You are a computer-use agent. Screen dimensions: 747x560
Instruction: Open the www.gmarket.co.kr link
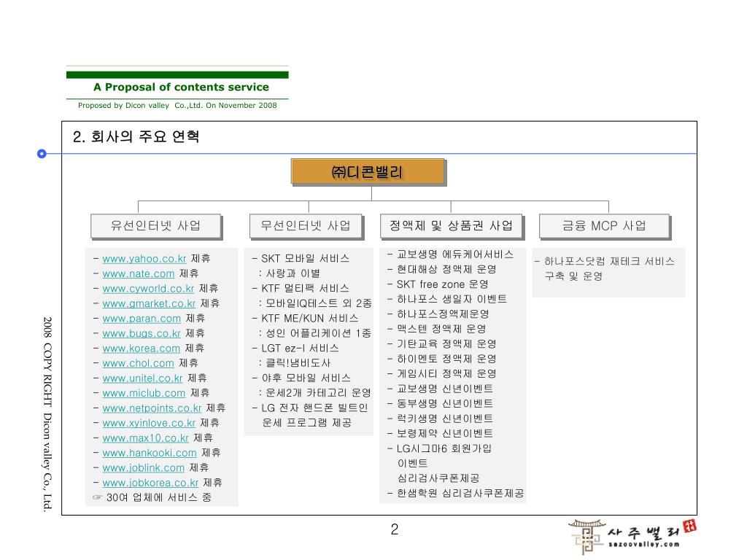pyautogui.click(x=149, y=303)
